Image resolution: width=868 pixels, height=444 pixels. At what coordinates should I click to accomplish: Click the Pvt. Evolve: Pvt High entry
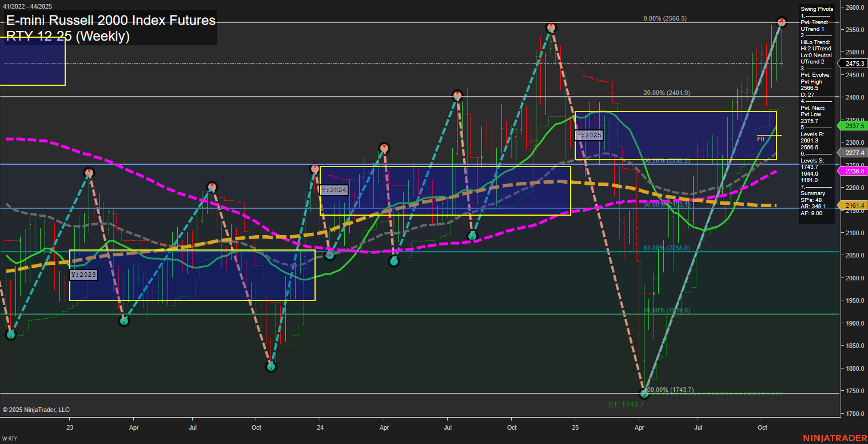[x=815, y=78]
